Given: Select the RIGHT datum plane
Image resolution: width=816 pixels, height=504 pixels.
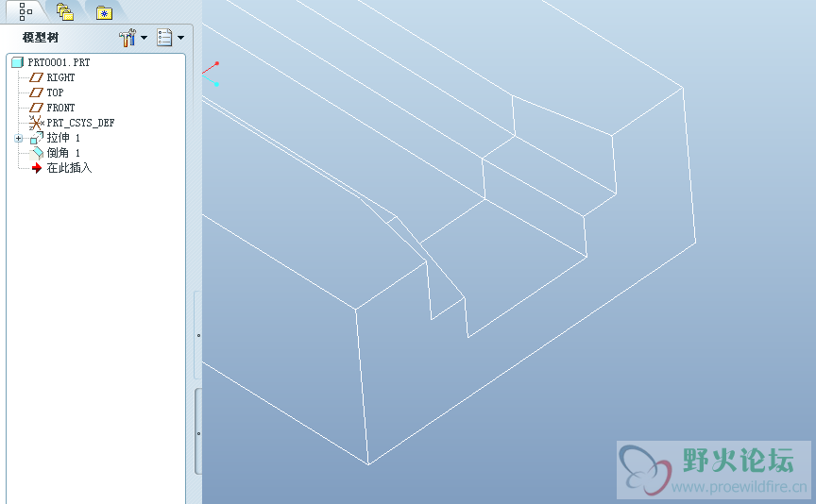Looking at the screenshot, I should pyautogui.click(x=60, y=77).
